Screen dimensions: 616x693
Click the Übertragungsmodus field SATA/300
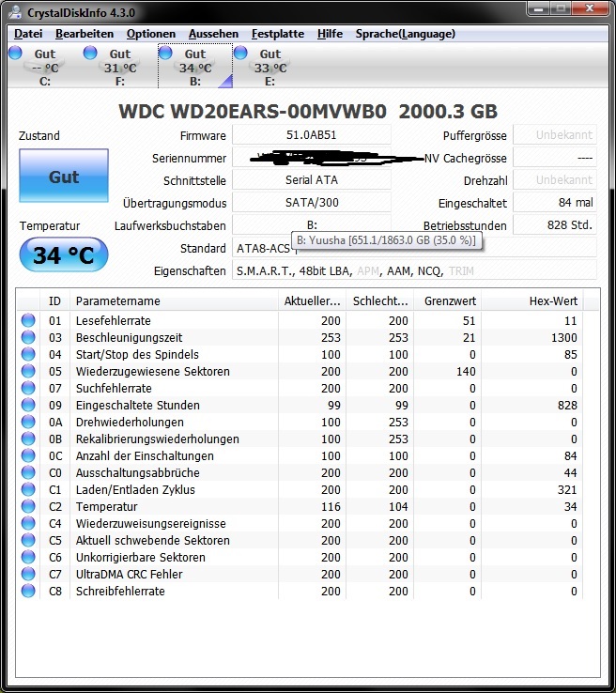312,203
